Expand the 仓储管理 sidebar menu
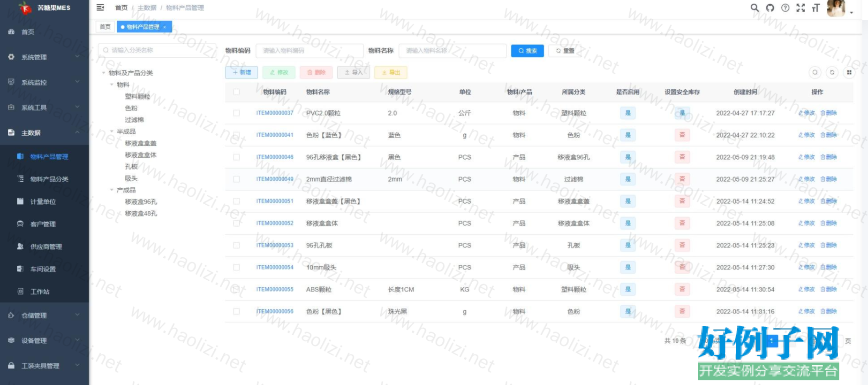868x385 pixels. tap(44, 316)
